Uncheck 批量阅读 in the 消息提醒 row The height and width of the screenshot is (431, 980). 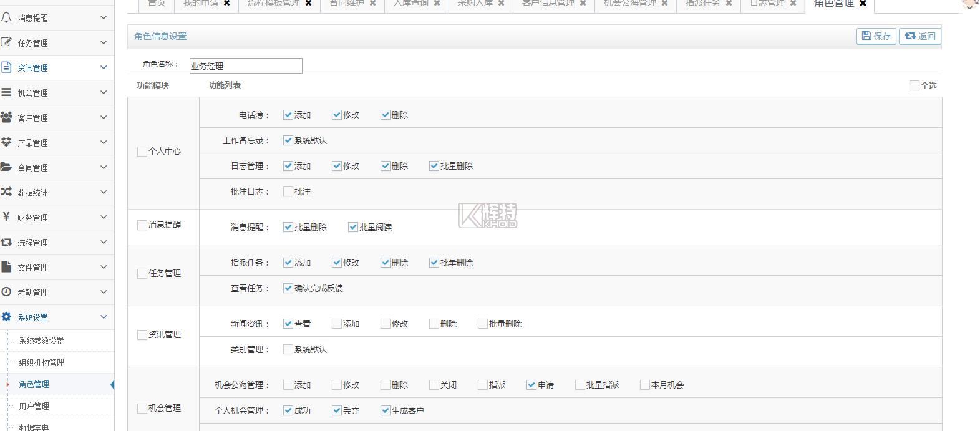point(352,227)
